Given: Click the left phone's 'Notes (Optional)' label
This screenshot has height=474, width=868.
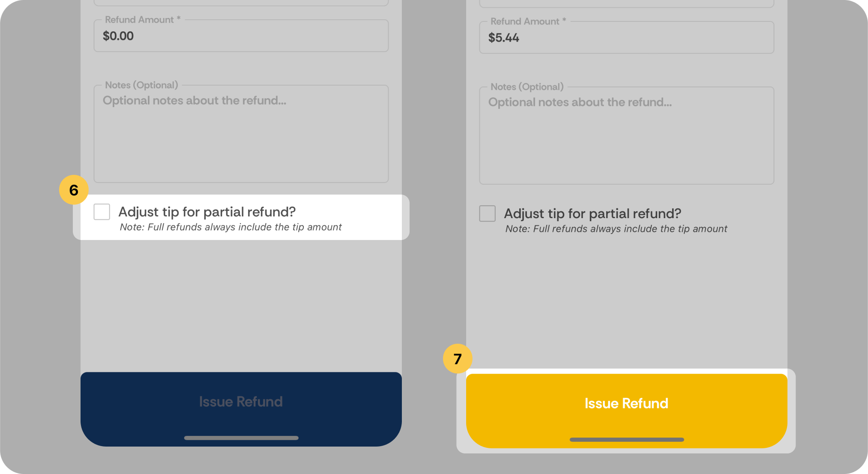Looking at the screenshot, I should 141,85.
